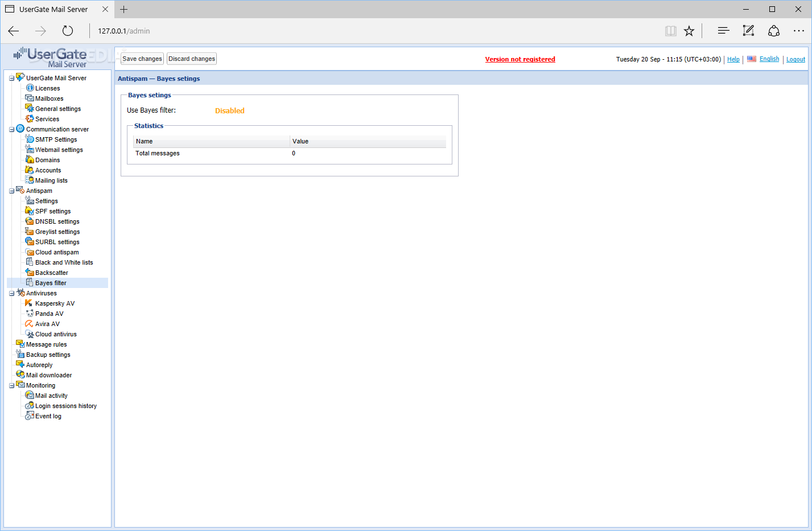Click the Discard changes button
812x531 pixels.
click(192, 59)
